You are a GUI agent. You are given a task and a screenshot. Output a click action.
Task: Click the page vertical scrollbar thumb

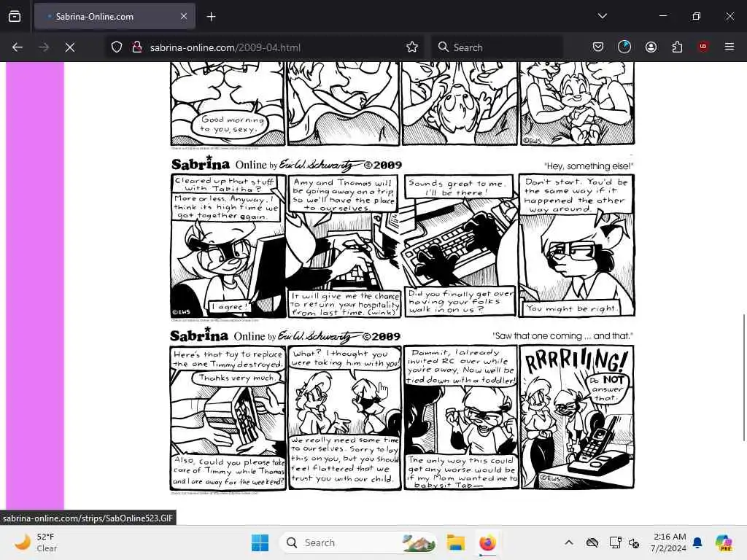(743, 378)
